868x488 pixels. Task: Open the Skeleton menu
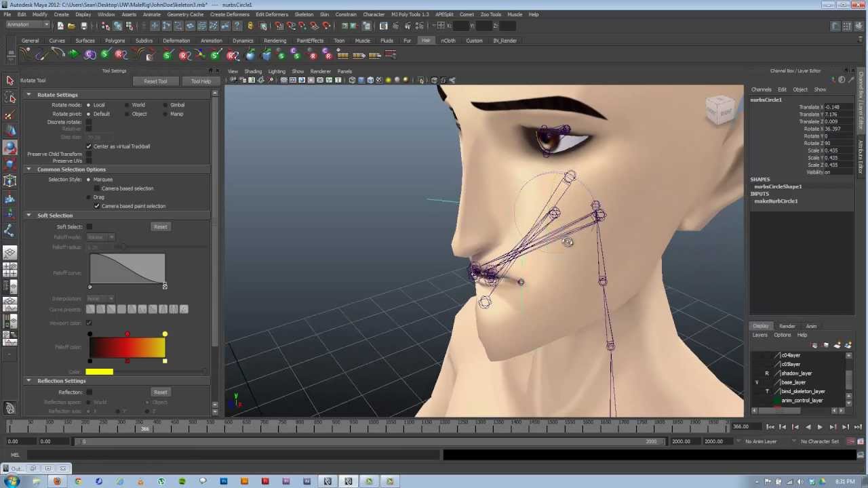pyautogui.click(x=304, y=14)
